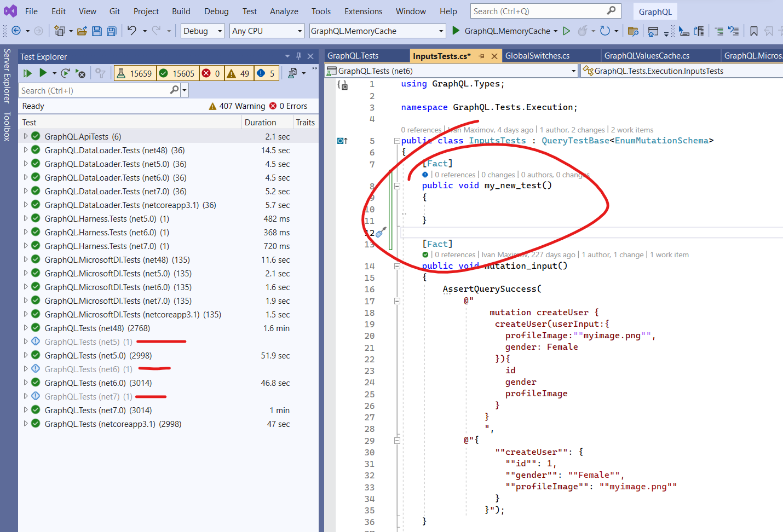The height and width of the screenshot is (532, 783).
Task: Click the Visual Studio logo icon
Action: [x=10, y=10]
